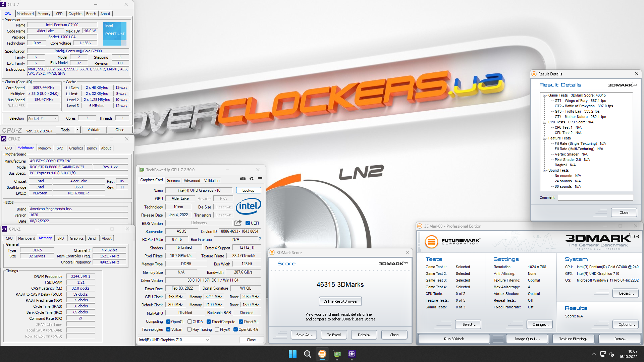The height and width of the screenshot is (362, 644).
Task: Click the Texture Filtering... button
Action: [574, 339]
